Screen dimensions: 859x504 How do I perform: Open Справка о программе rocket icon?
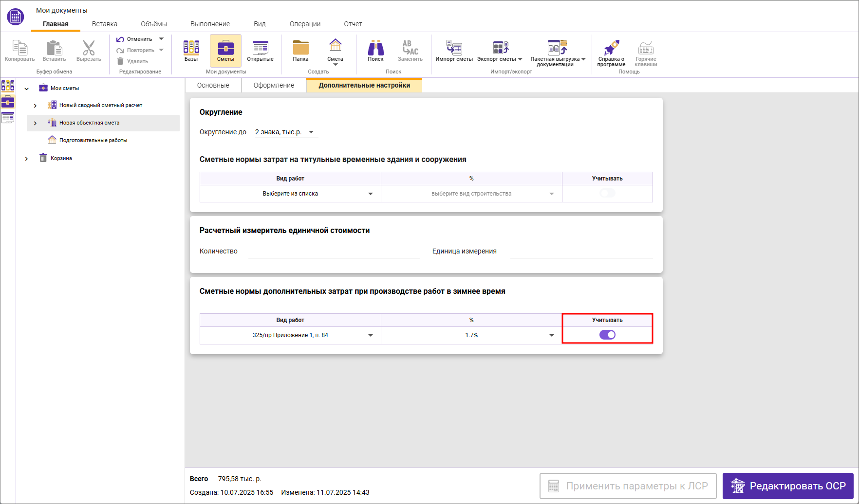point(611,51)
